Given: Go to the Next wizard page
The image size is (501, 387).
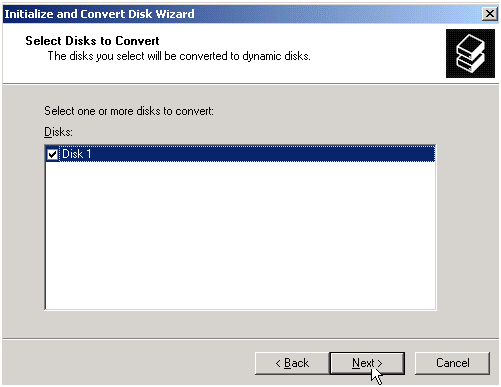Looking at the screenshot, I should 367,363.
